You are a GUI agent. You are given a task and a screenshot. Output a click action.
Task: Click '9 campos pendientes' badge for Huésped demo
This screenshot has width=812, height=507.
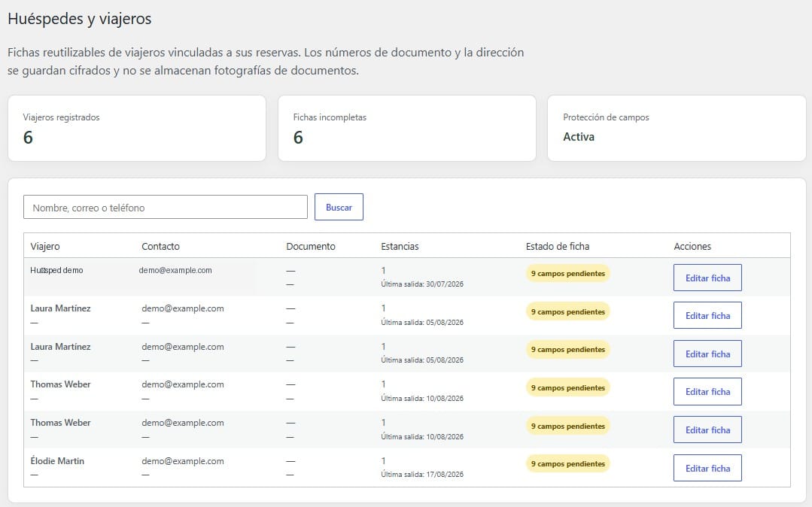[x=567, y=274]
